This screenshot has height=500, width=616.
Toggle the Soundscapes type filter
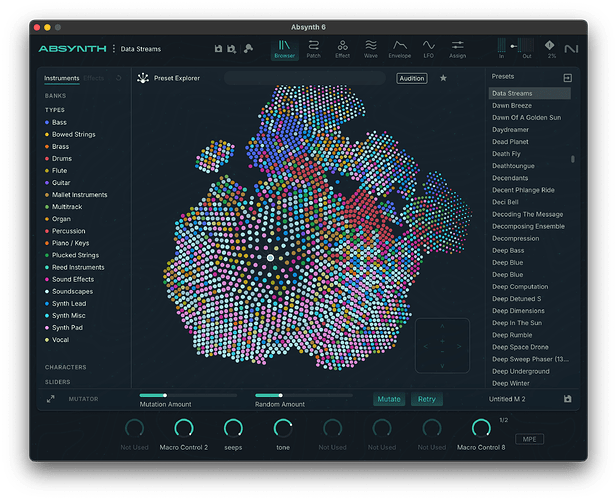click(69, 291)
